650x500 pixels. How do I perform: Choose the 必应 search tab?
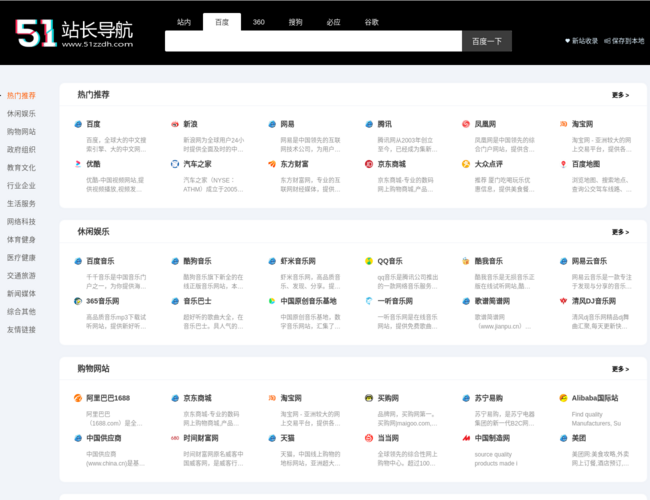333,22
